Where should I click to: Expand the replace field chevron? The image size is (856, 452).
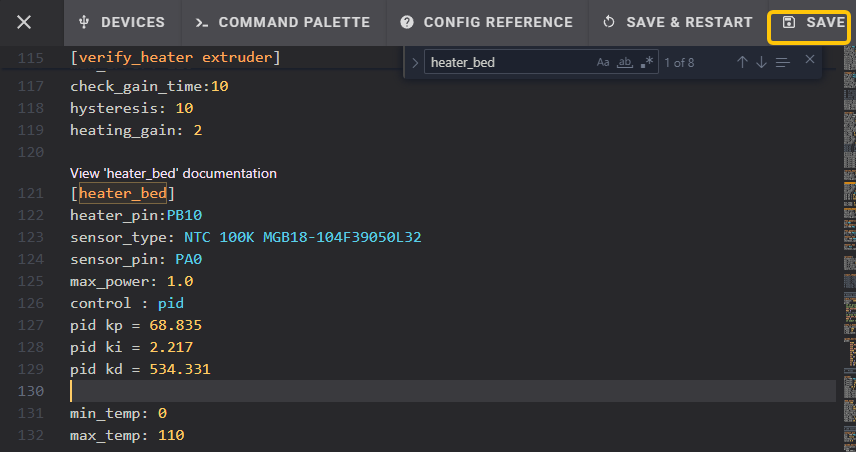click(x=415, y=63)
